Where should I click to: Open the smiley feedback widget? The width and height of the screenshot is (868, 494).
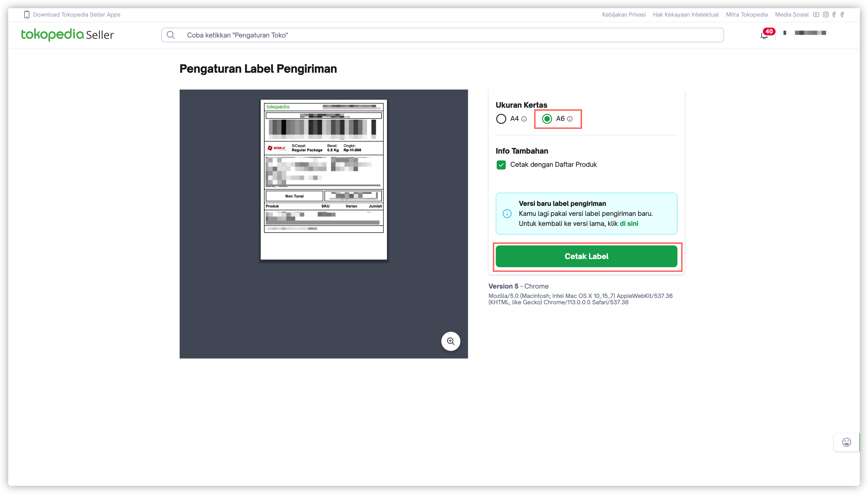846,442
